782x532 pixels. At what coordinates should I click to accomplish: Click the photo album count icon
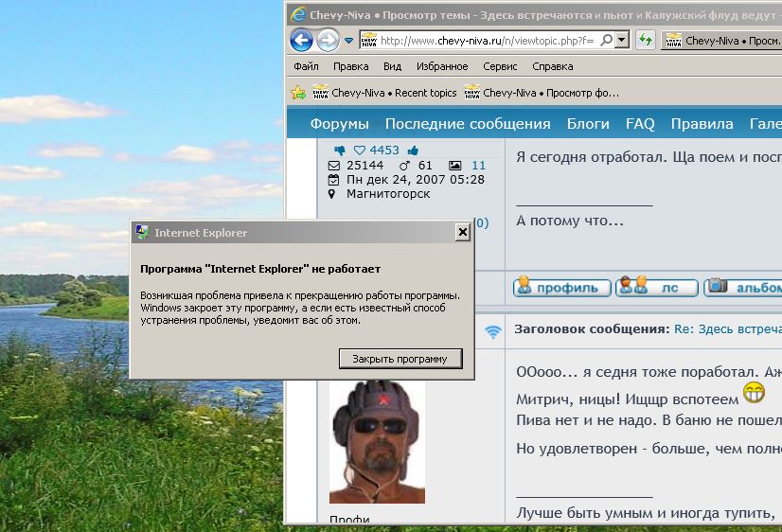pos(454,165)
